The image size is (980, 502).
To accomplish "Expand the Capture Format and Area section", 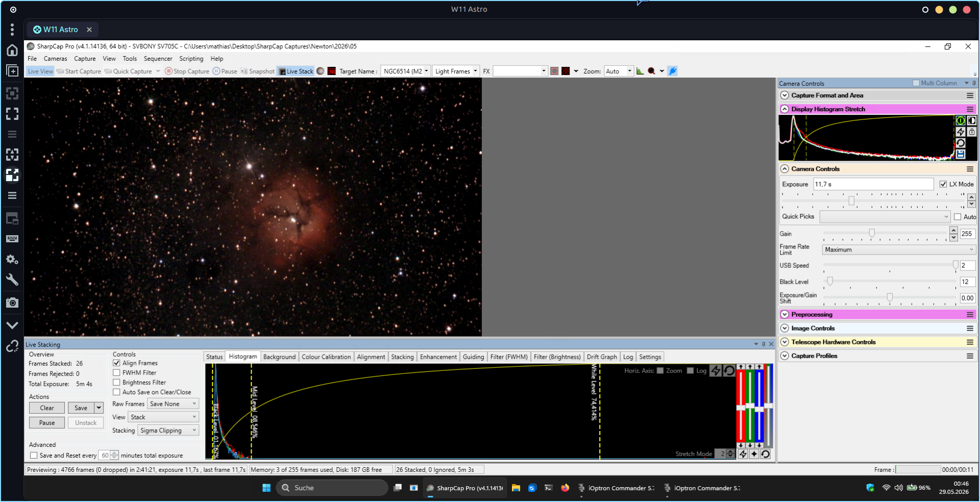I will 785,95.
